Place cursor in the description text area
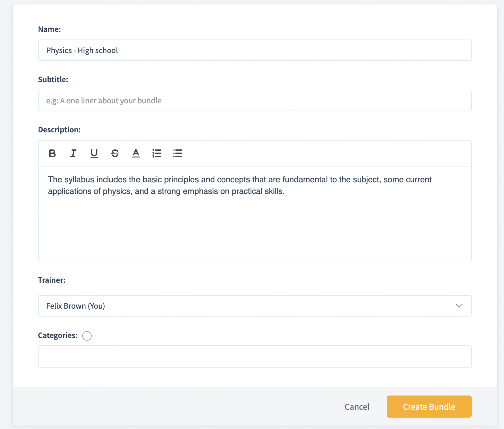The width and height of the screenshot is (504, 429). tap(255, 221)
